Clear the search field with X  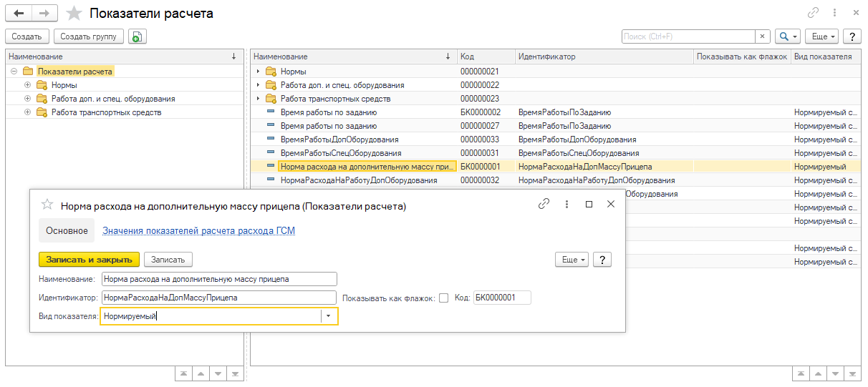pos(763,36)
